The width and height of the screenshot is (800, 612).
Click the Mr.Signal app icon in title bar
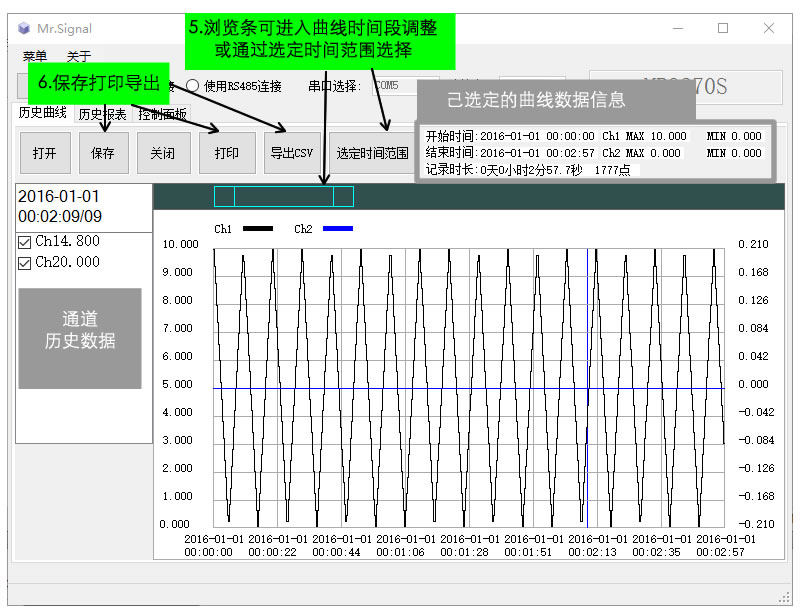click(23, 28)
